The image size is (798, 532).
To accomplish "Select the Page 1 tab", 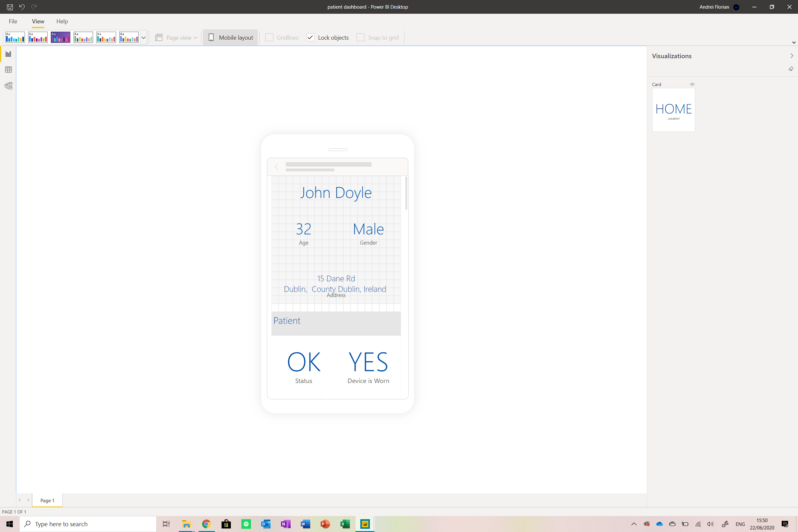I will (47, 500).
